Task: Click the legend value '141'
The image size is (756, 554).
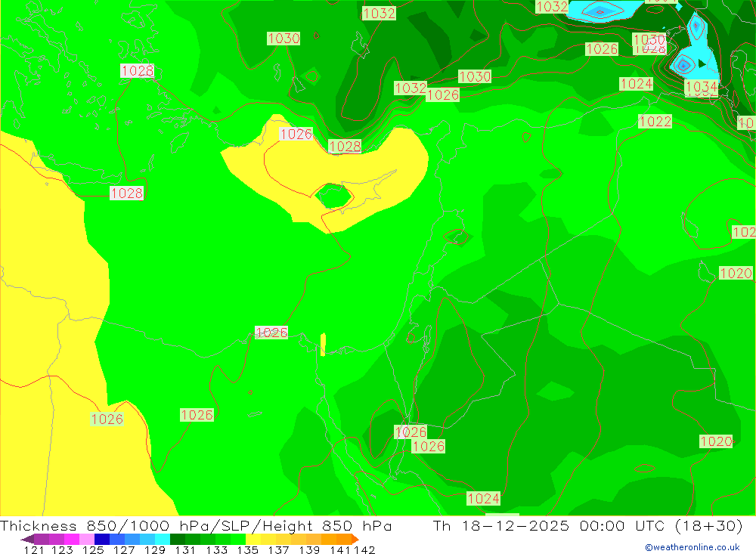Action: click(x=340, y=549)
